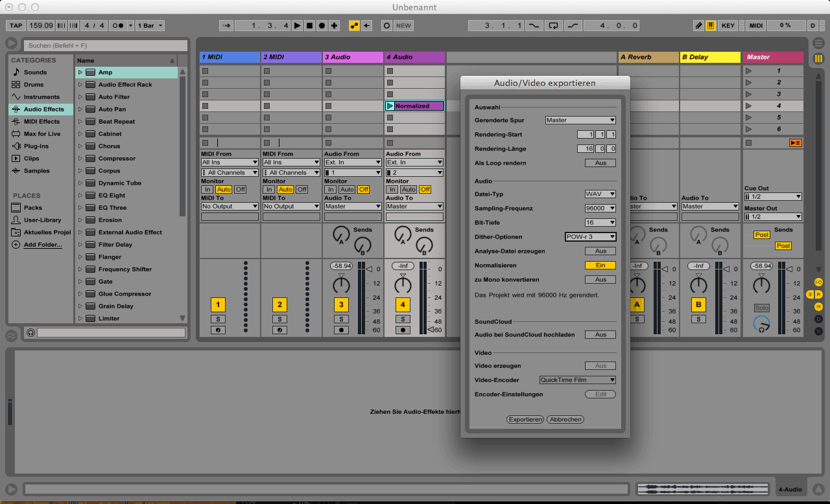
Task: Select the Drums category in the browser
Action: click(34, 85)
